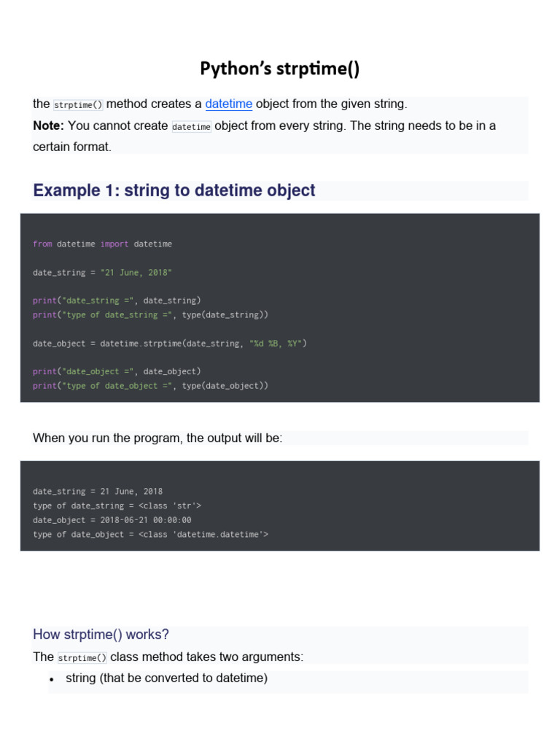Viewport: 560px width, 747px height.
Task: Click 'When you run the program' sentence
Action: click(157, 438)
